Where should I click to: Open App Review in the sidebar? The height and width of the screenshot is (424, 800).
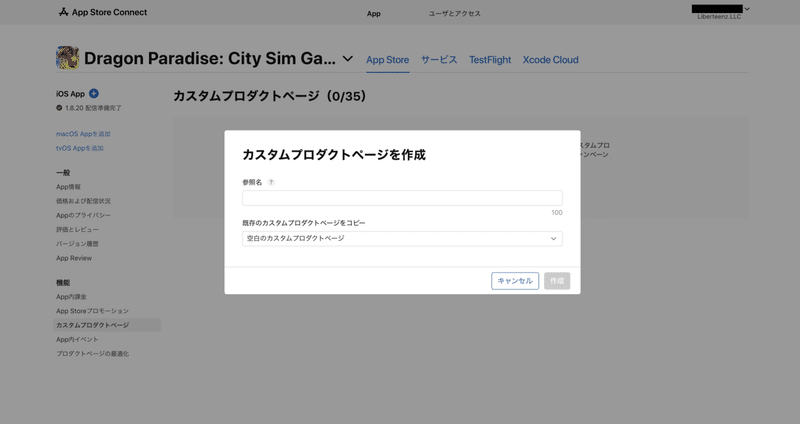click(x=74, y=258)
